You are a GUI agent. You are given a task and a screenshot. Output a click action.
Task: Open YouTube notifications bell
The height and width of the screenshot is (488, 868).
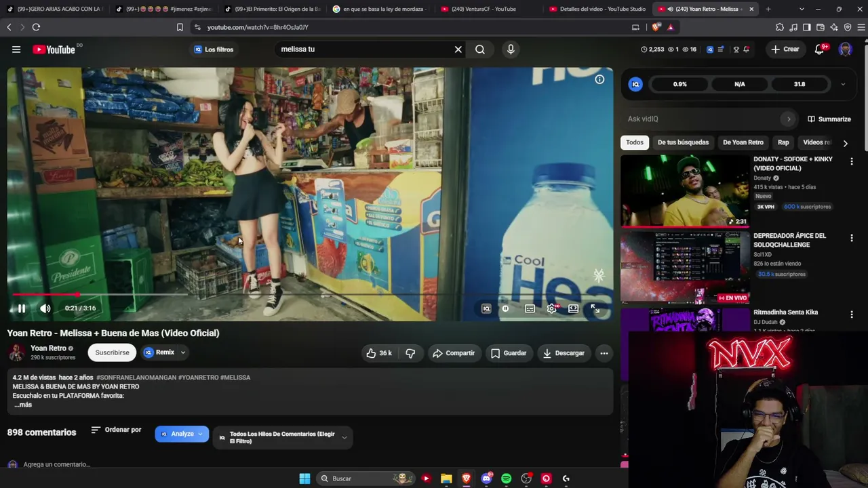821,49
